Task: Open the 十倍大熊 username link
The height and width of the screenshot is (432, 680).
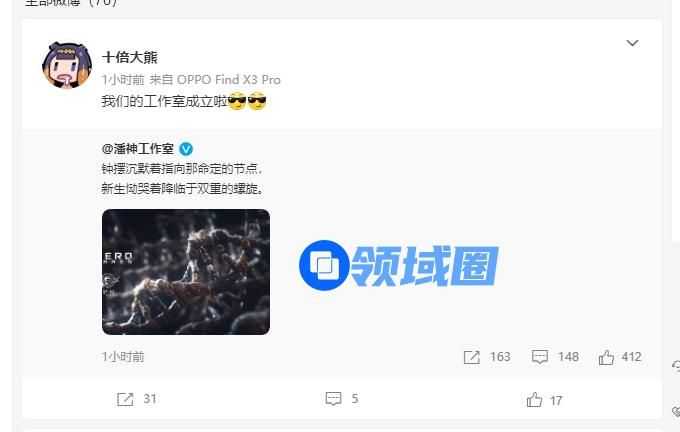Action: [129, 57]
